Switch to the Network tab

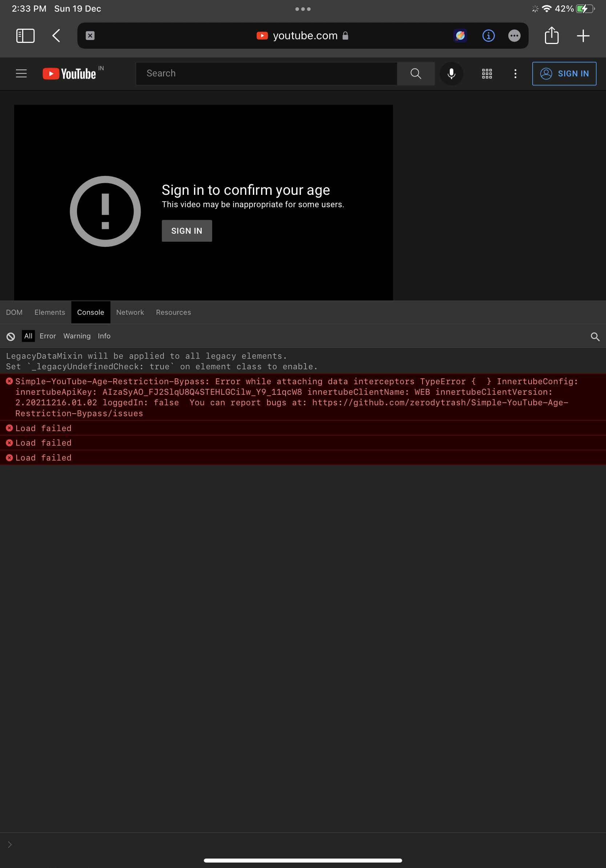point(130,312)
